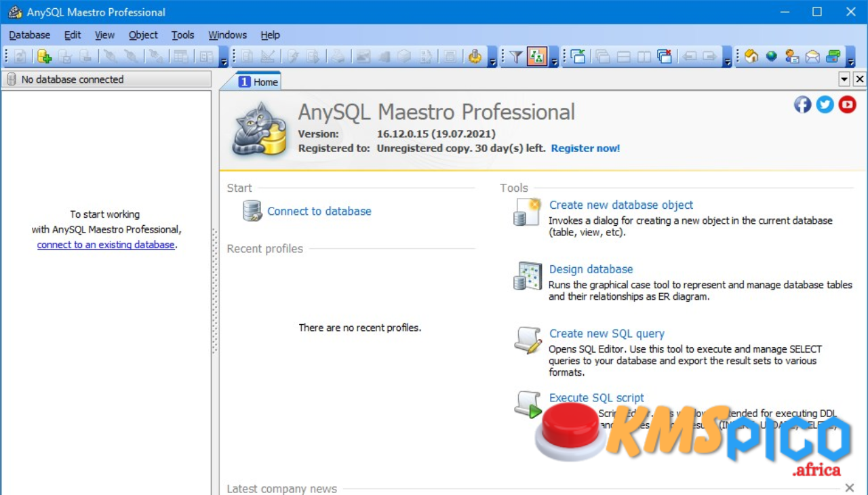Viewport: 868px width, 495px height.
Task: Click the cascade windows toolbar icon
Action: click(603, 57)
